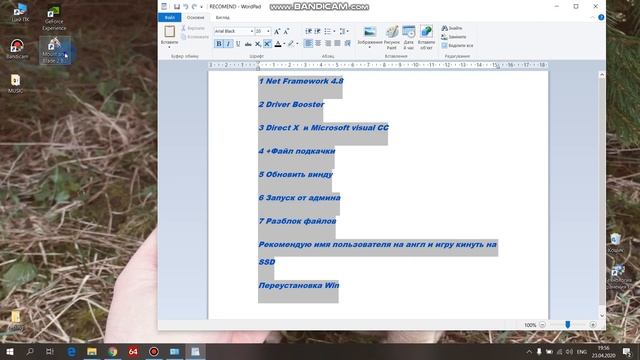Expand the Customize Quick Access Toolbar arrow

tap(202, 7)
